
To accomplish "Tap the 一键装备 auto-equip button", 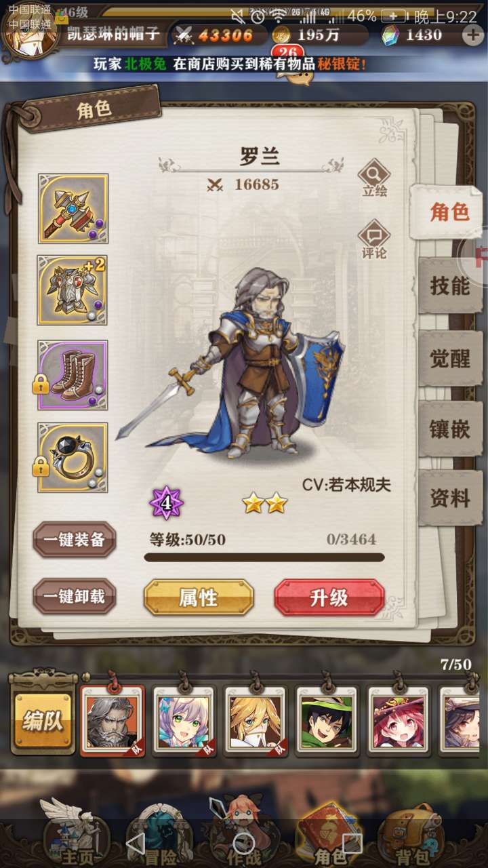I will pyautogui.click(x=75, y=540).
